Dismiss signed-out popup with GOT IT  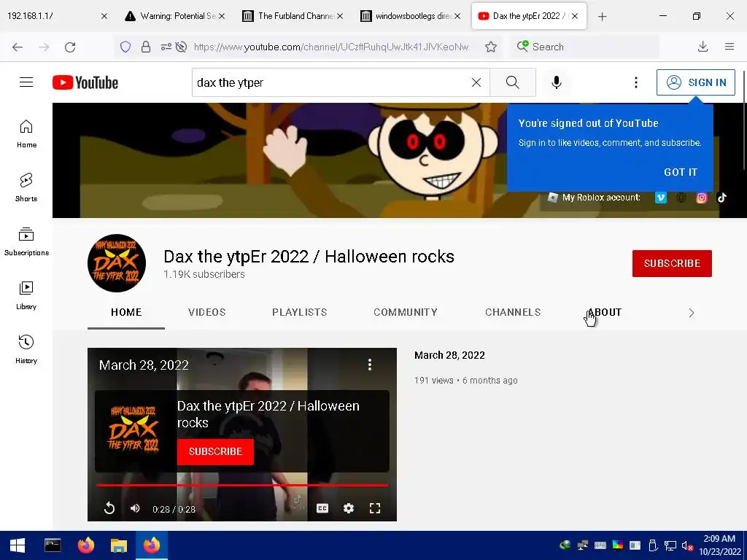[x=681, y=172]
